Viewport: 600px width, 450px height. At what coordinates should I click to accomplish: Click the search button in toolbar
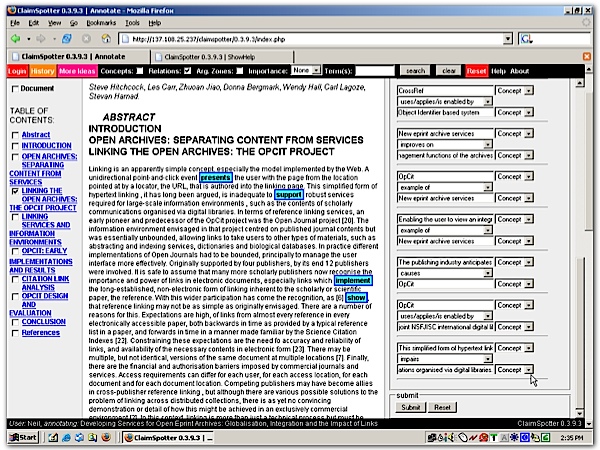pos(415,71)
